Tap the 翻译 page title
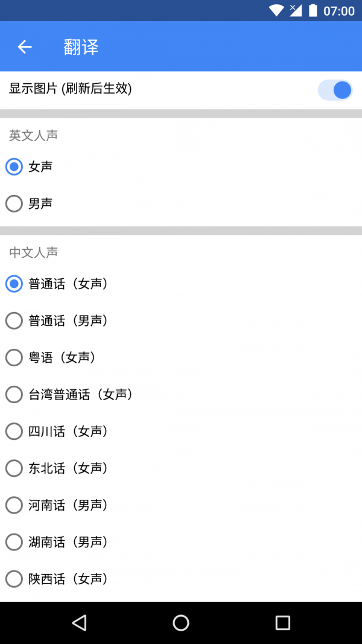The width and height of the screenshot is (362, 644). click(81, 47)
